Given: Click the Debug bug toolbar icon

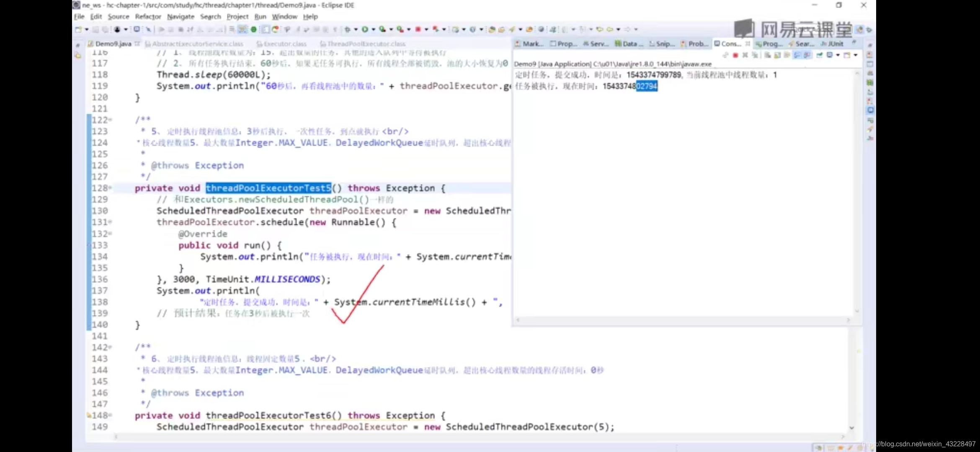Looking at the screenshot, I should [x=347, y=29].
